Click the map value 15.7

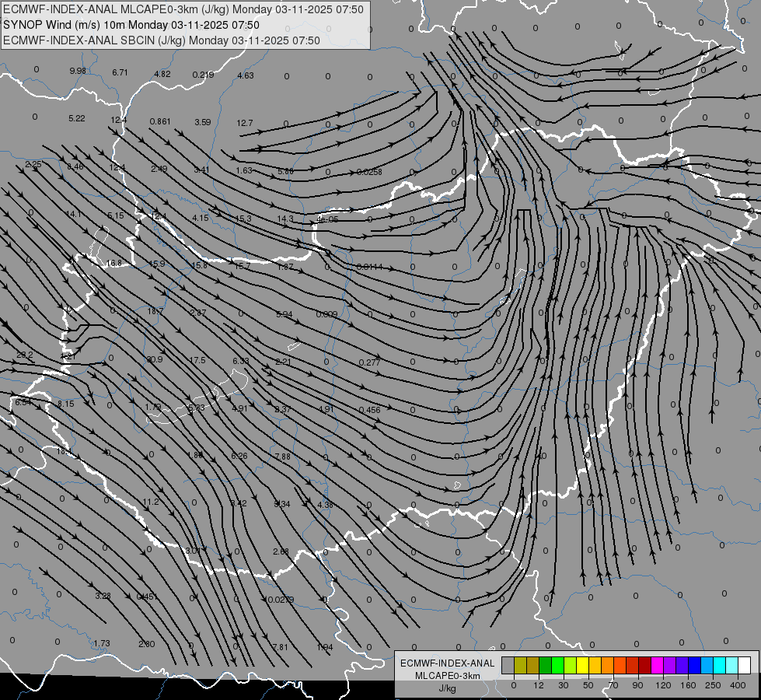(243, 266)
